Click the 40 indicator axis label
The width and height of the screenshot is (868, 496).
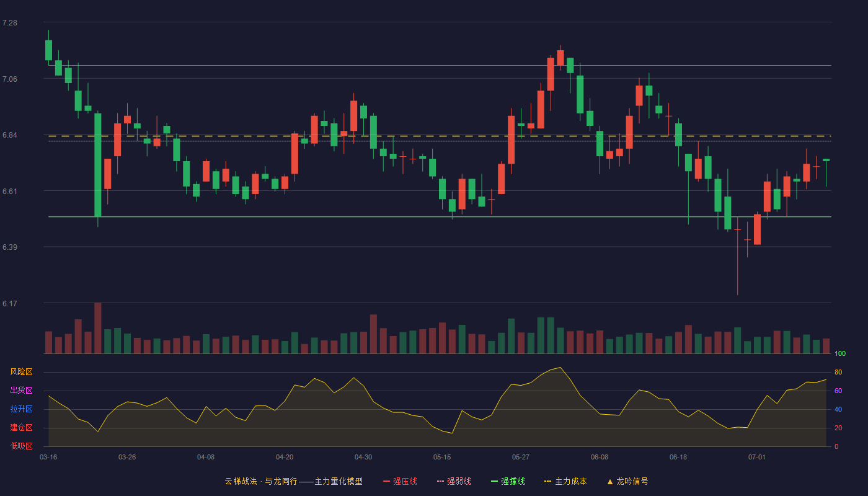(838, 410)
